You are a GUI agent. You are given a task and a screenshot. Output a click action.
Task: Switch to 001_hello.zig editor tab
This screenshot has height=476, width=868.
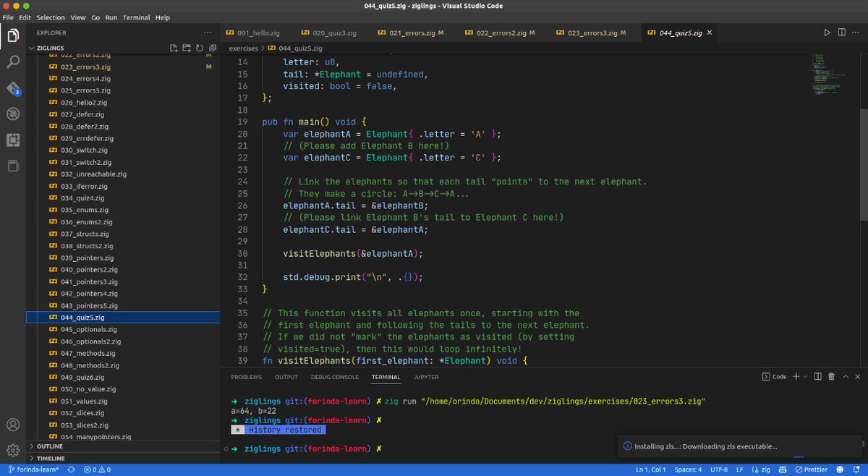[252, 33]
